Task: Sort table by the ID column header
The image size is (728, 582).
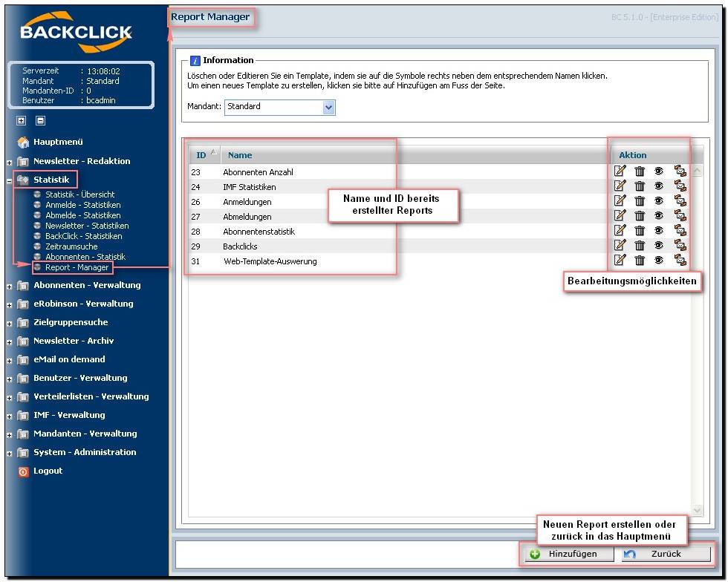Action: coord(201,155)
